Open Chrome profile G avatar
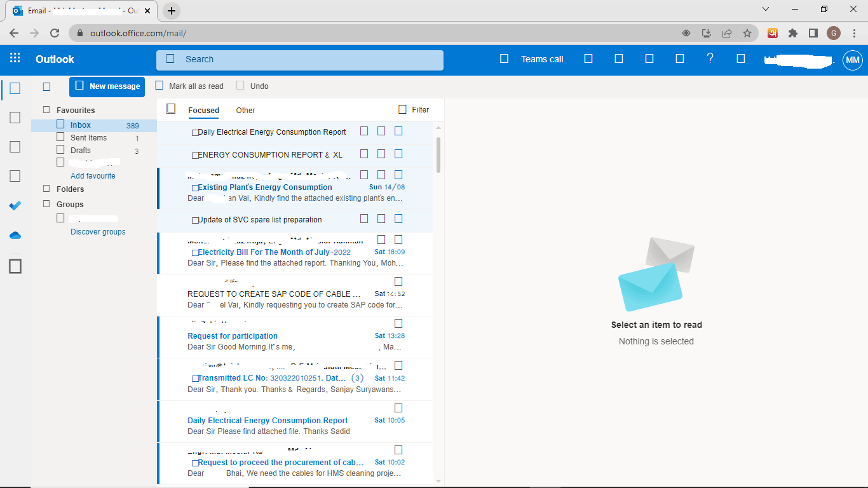Screen dimensions: 868x488 (834, 33)
